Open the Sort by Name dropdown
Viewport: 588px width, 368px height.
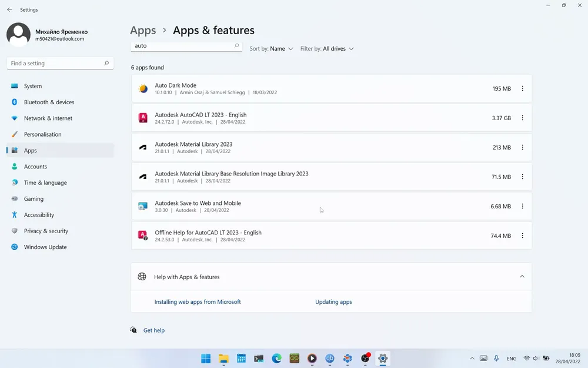click(271, 49)
